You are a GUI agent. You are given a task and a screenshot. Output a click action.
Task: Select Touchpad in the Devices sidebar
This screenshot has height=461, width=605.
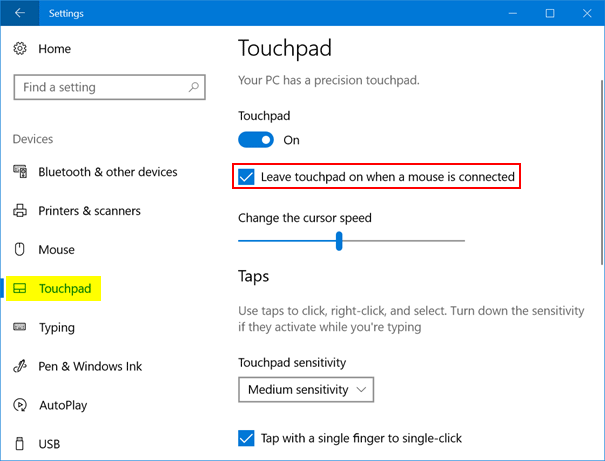(x=65, y=289)
